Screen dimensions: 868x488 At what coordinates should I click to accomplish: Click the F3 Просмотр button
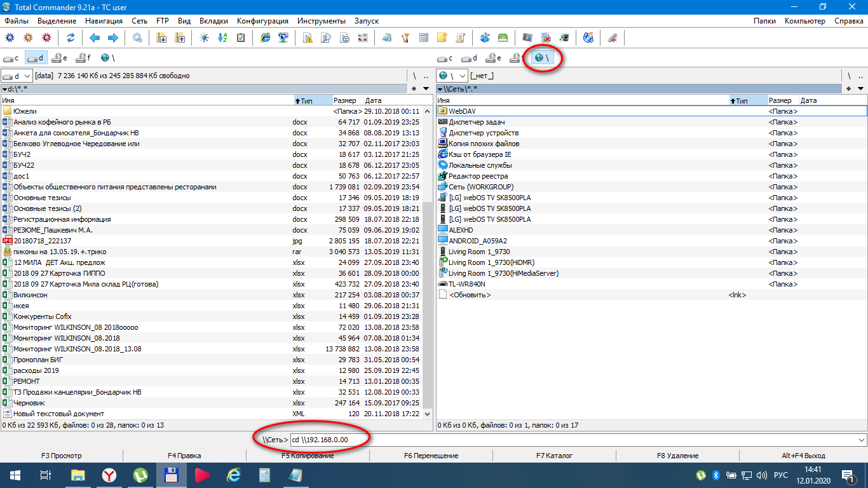click(x=62, y=456)
